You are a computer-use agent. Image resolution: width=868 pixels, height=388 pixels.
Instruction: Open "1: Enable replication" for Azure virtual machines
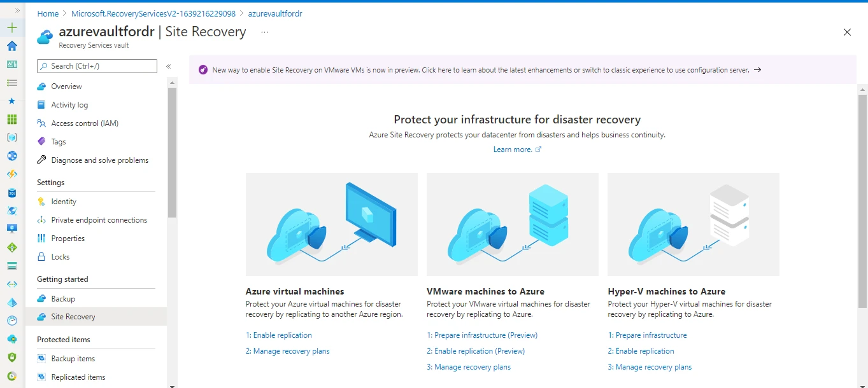279,335
